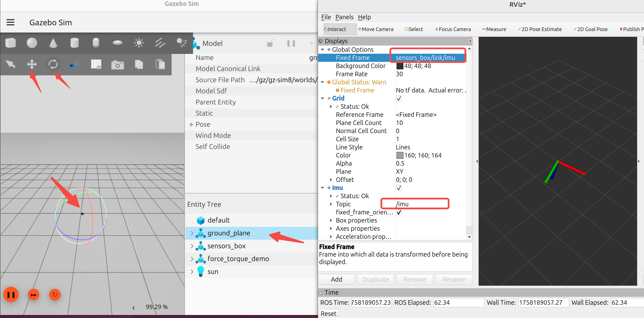644x318 pixels.
Task: Insert a sphere shape
Action: tap(32, 43)
